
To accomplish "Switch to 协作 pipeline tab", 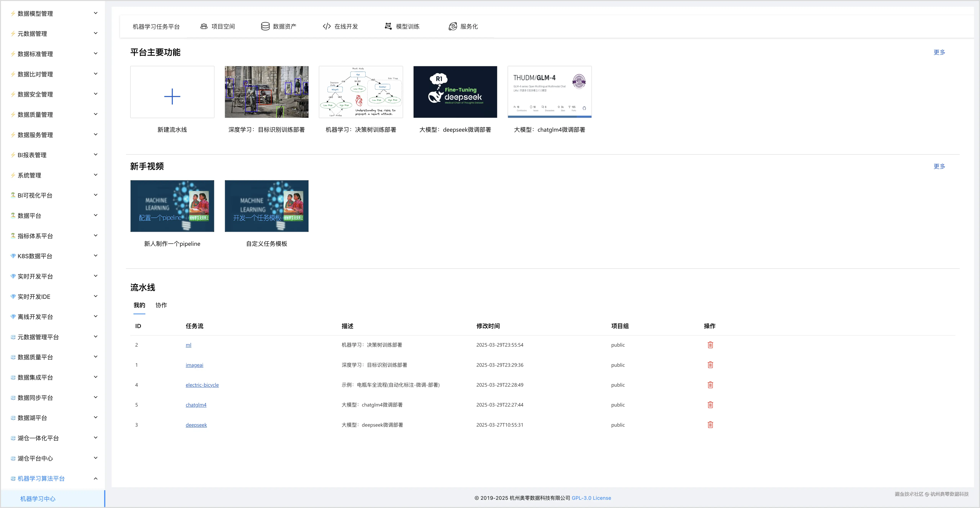I will tap(161, 305).
